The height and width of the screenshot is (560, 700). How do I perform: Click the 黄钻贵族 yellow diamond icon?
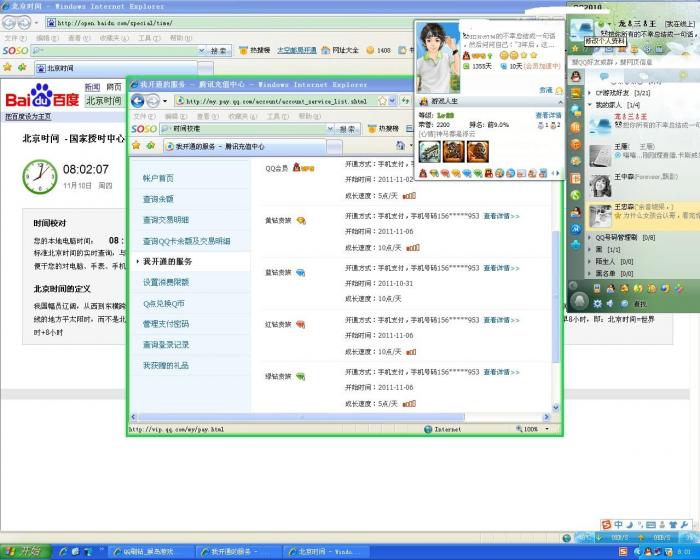click(x=301, y=220)
